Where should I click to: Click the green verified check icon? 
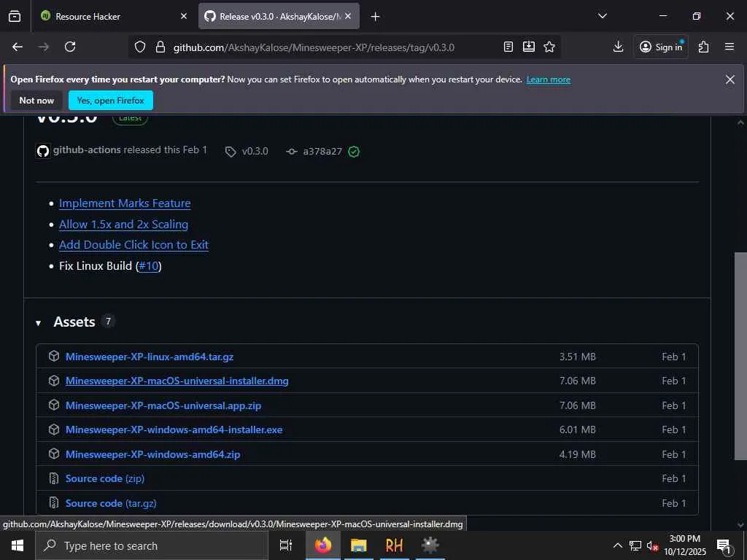click(354, 152)
